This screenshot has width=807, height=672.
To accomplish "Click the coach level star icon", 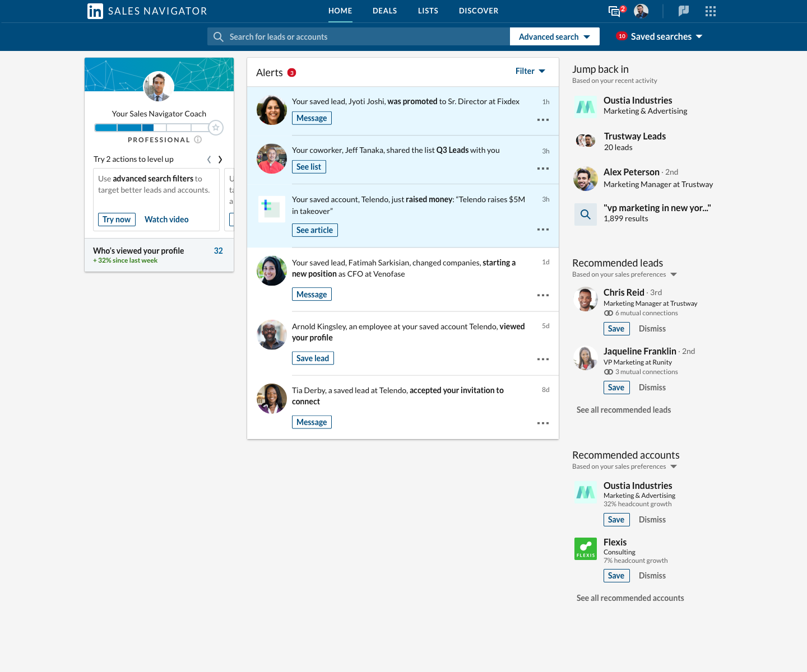I will click(216, 128).
